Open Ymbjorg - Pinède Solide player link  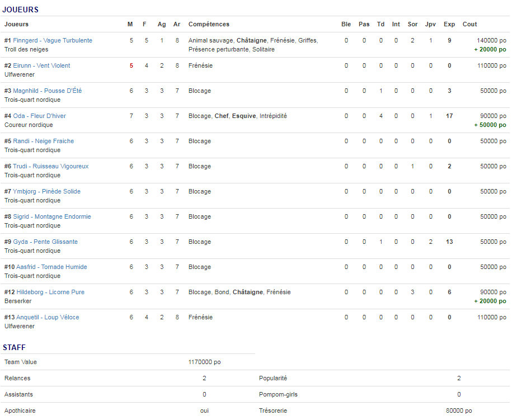point(46,191)
